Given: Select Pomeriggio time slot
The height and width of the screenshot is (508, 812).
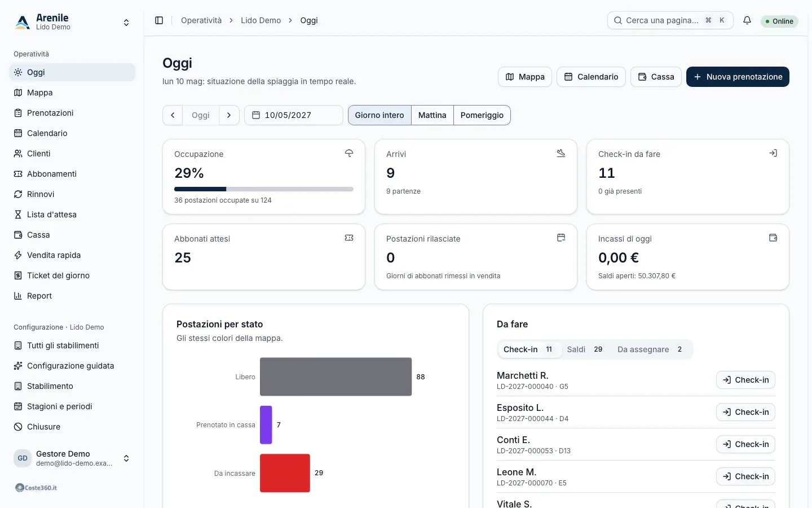Looking at the screenshot, I should [x=482, y=115].
